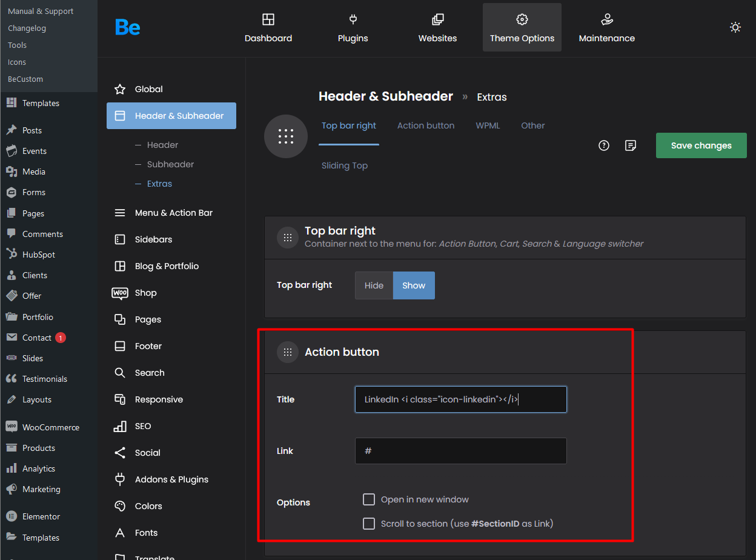Click the Save changes button
The width and height of the screenshot is (756, 560).
tap(701, 145)
